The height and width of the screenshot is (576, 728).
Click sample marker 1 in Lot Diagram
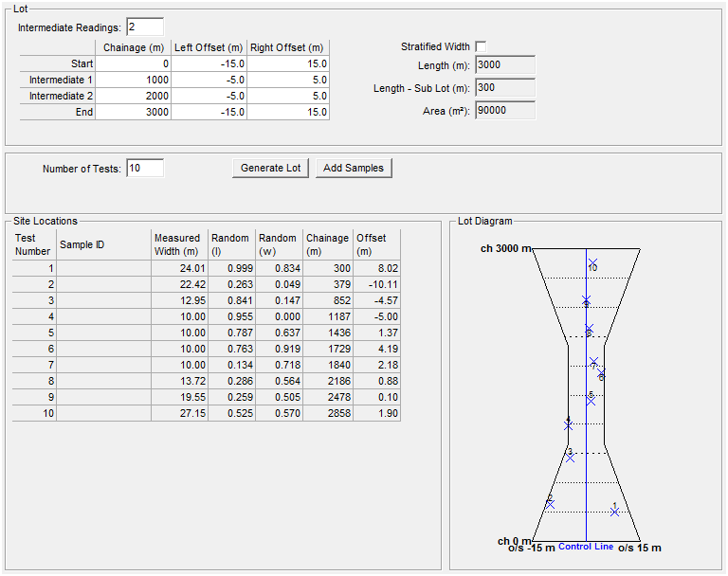pyautogui.click(x=615, y=512)
